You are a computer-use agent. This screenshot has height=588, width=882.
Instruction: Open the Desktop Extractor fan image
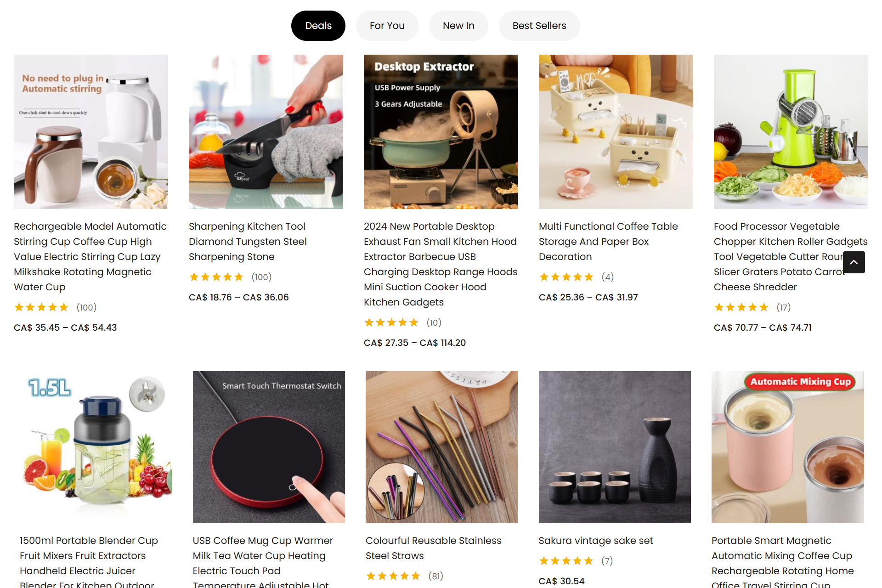pos(441,132)
